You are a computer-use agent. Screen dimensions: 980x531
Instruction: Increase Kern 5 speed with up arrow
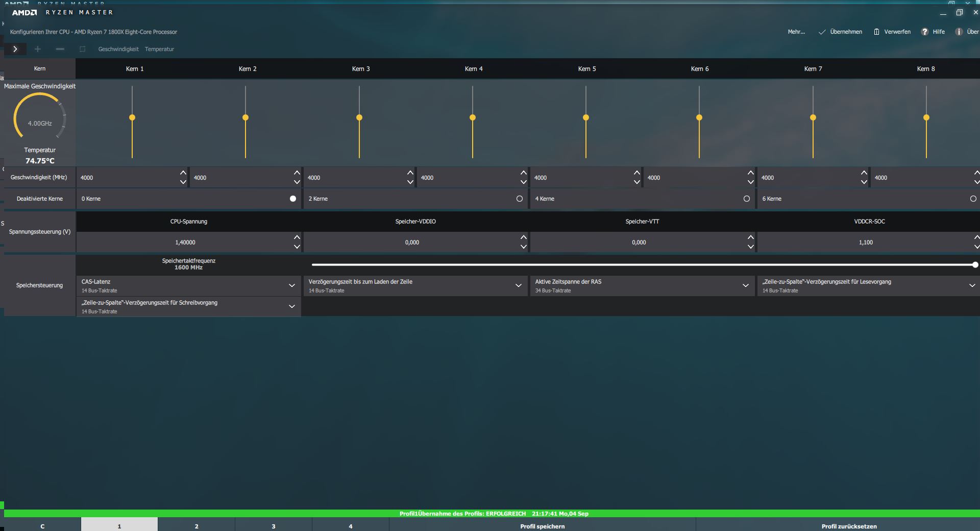637,173
